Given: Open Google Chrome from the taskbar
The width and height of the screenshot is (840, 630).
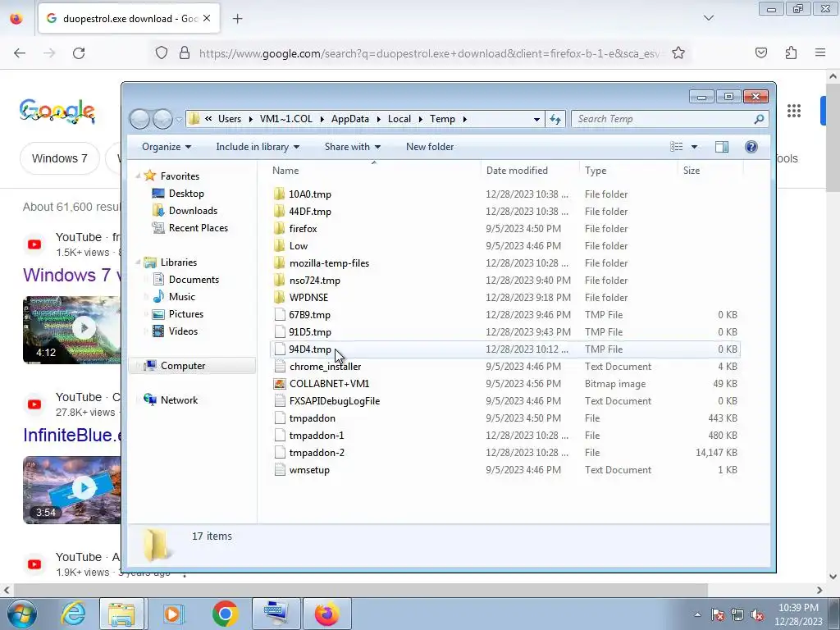Looking at the screenshot, I should [x=225, y=614].
